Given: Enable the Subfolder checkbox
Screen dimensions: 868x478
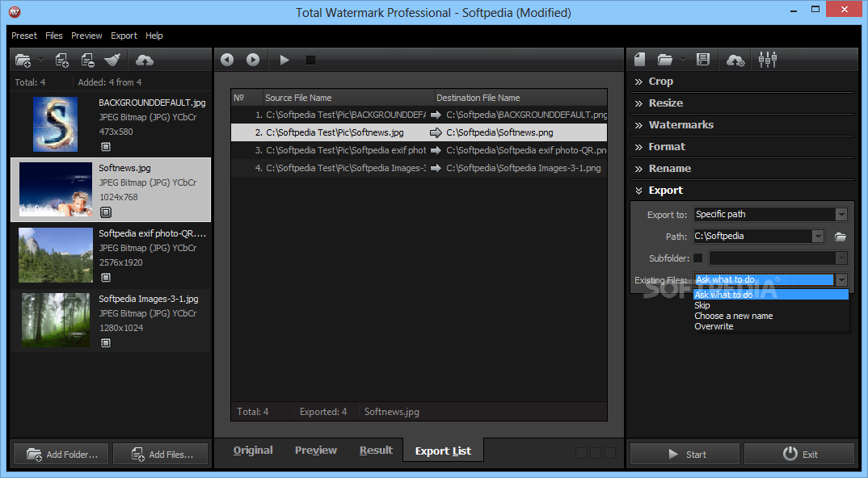Looking at the screenshot, I should click(697, 258).
